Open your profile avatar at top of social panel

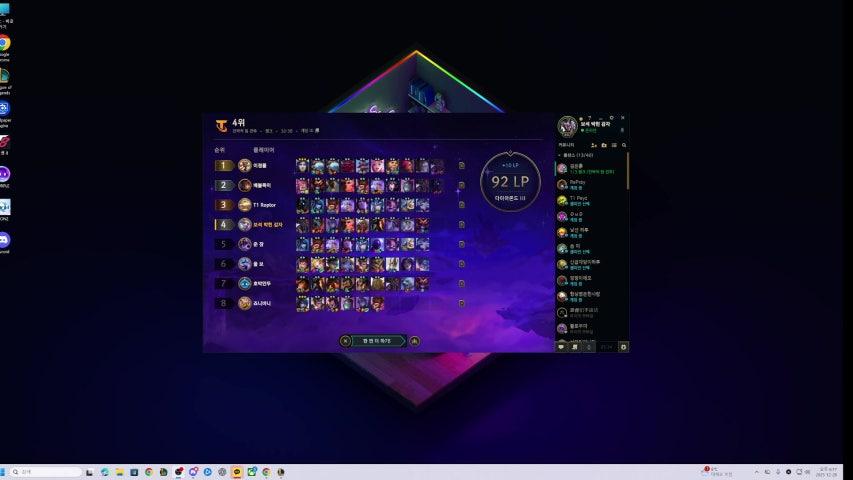(567, 126)
